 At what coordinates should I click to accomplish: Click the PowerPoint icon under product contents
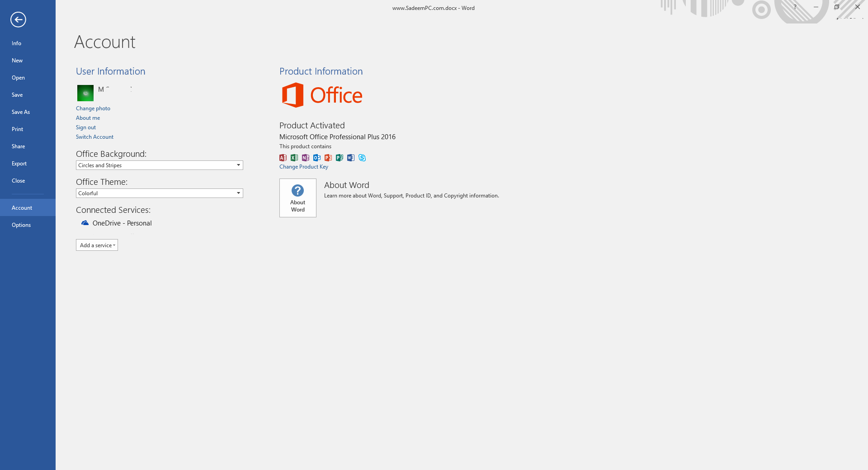328,158
